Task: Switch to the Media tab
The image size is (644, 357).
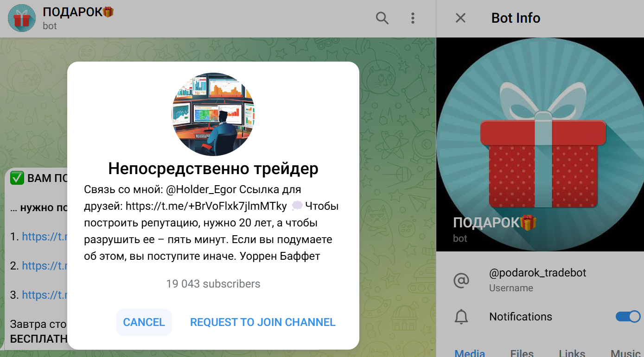Action: [470, 353]
